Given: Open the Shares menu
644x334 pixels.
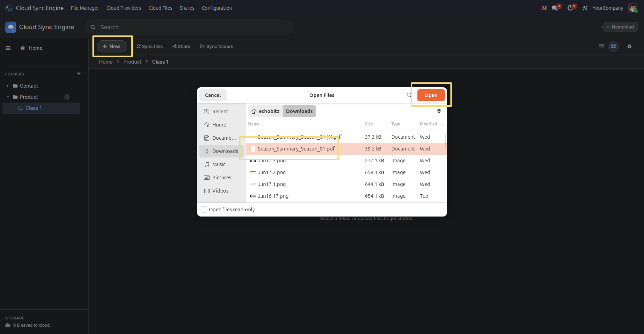Looking at the screenshot, I should point(187,8).
